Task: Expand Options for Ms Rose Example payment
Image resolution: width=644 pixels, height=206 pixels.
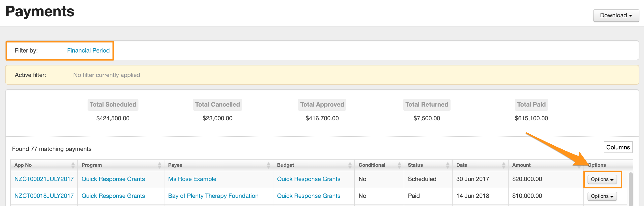Action: click(602, 179)
